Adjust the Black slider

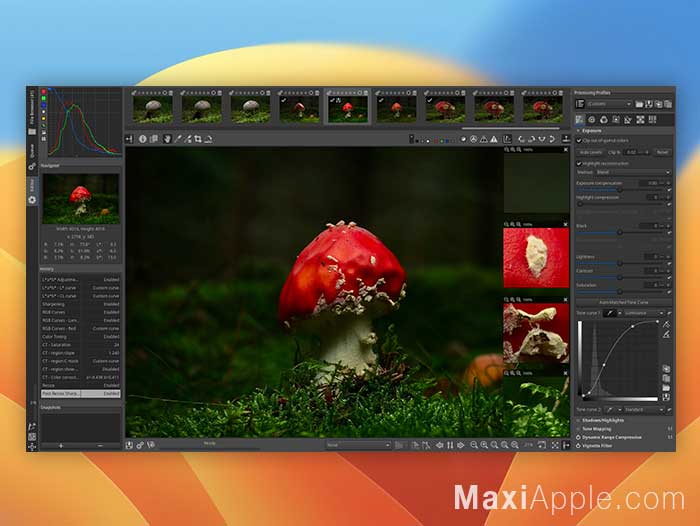pyautogui.click(x=621, y=233)
